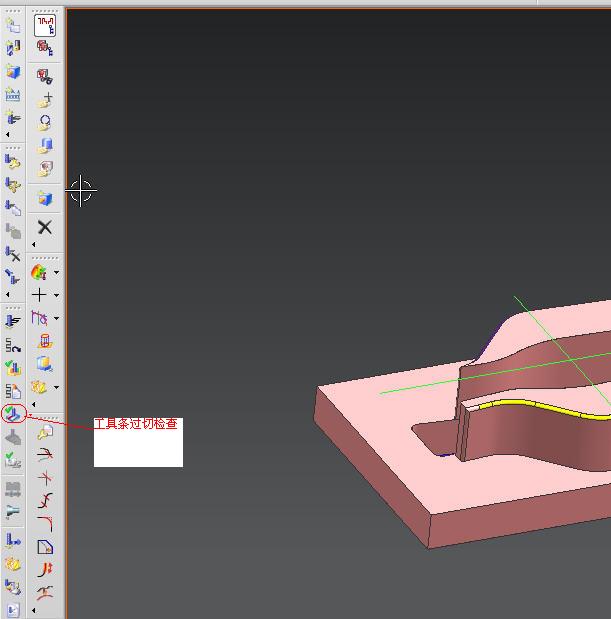Viewport: 611px width, 619px height.
Task: Click the Generate Tool Path icon
Action: [13, 321]
